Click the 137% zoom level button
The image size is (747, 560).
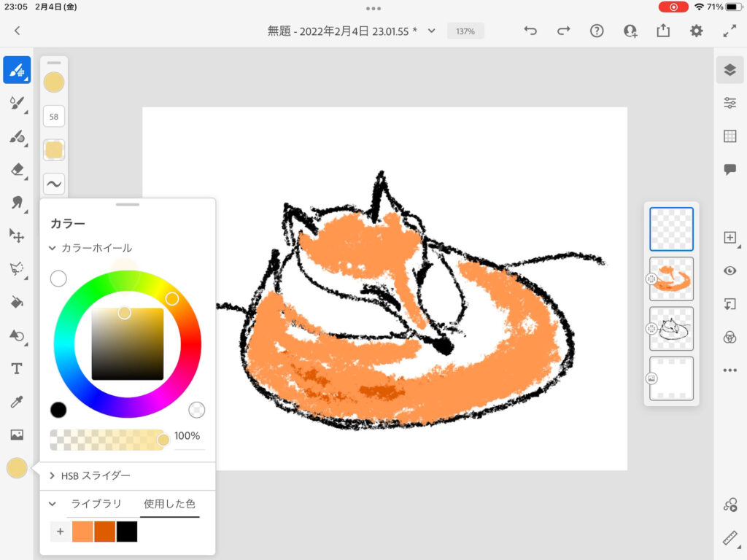465,31
